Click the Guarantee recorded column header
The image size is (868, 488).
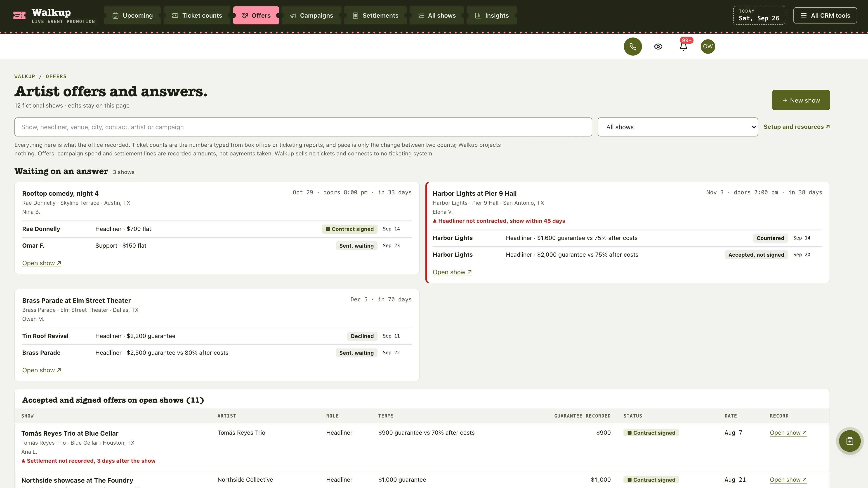[582, 416]
